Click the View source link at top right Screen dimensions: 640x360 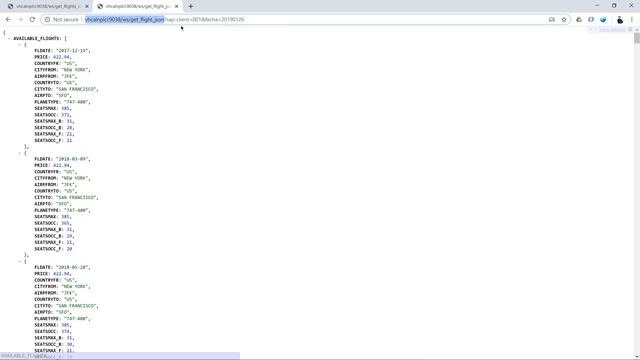[x=611, y=29]
